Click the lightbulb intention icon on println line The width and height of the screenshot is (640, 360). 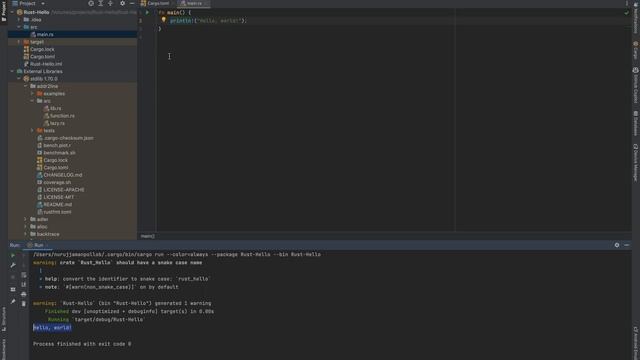pyautogui.click(x=164, y=20)
